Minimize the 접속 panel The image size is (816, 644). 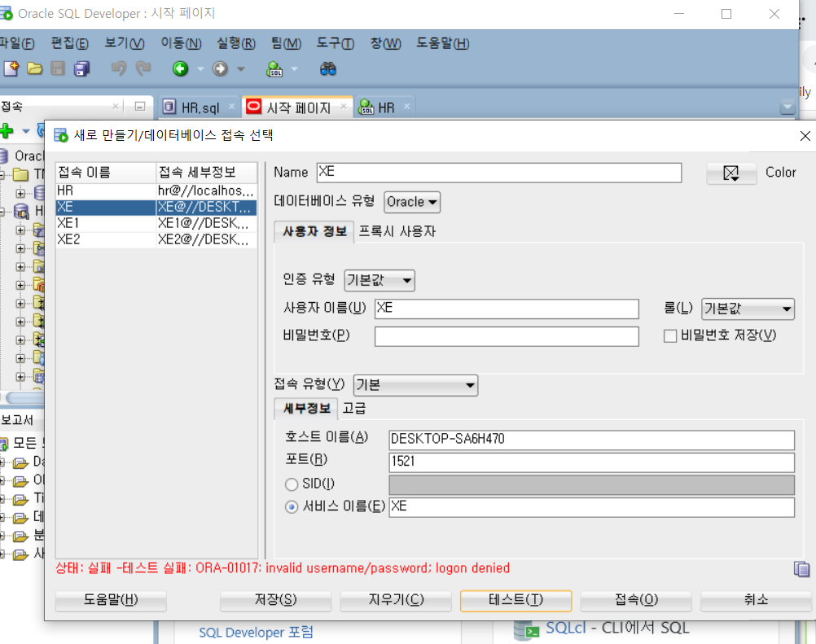tap(140, 107)
